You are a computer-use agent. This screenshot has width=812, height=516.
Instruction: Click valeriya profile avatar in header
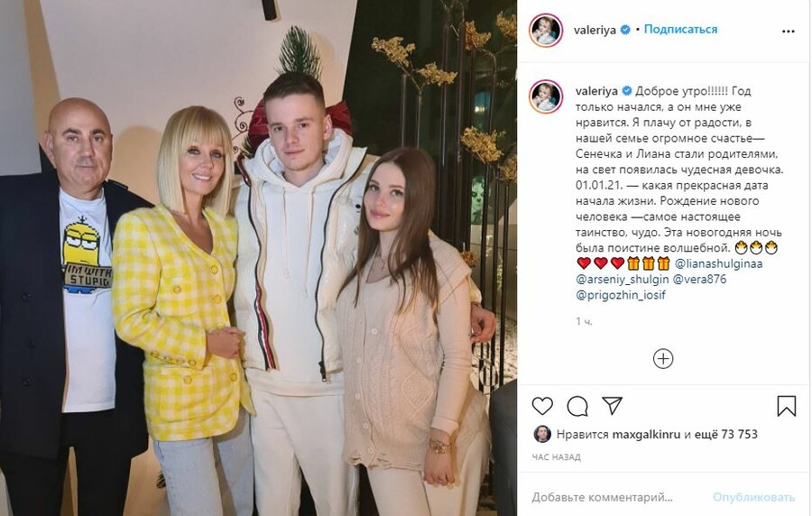[x=546, y=31]
